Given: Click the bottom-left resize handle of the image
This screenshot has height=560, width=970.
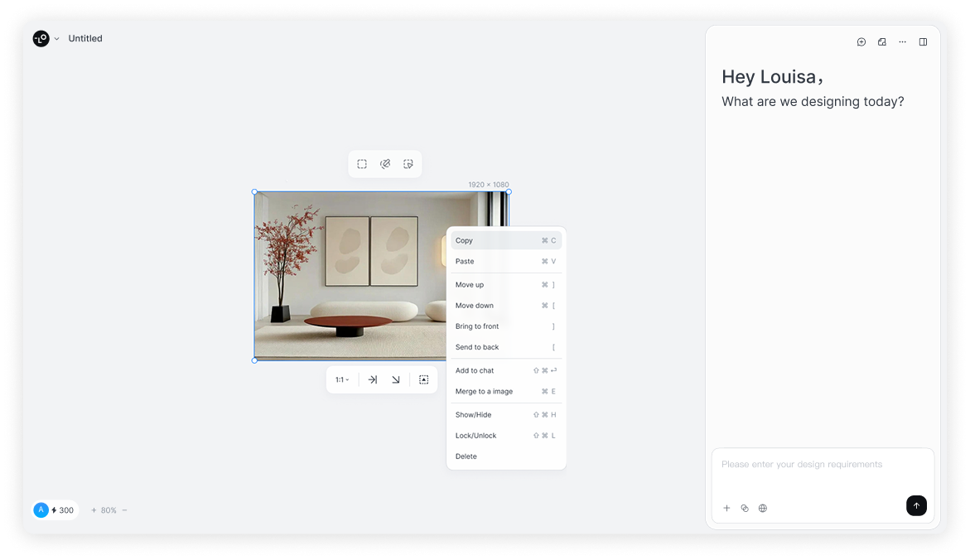Looking at the screenshot, I should coord(254,360).
